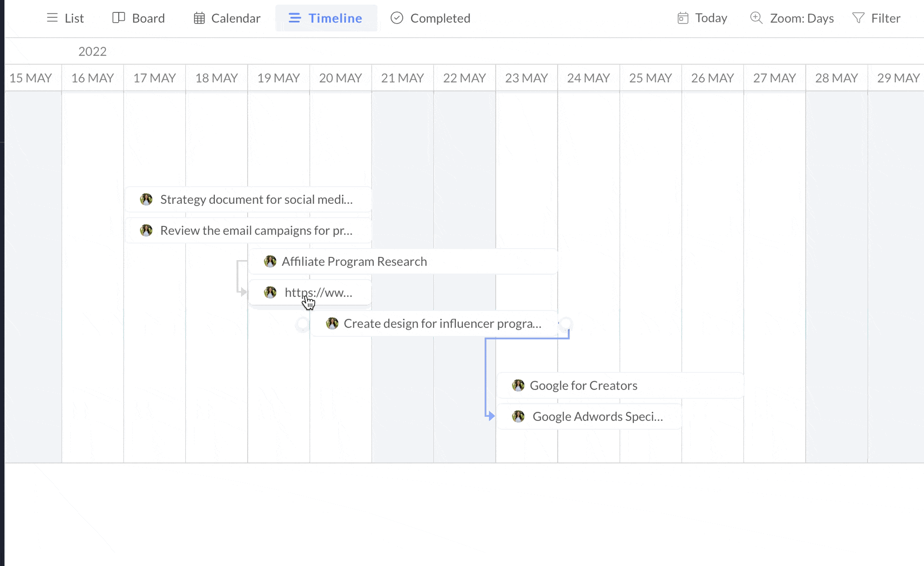Click the List view icon

click(52, 18)
